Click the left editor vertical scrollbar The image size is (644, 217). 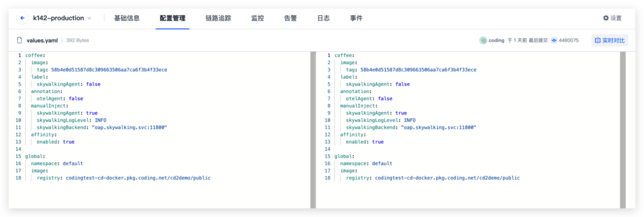click(x=313, y=130)
